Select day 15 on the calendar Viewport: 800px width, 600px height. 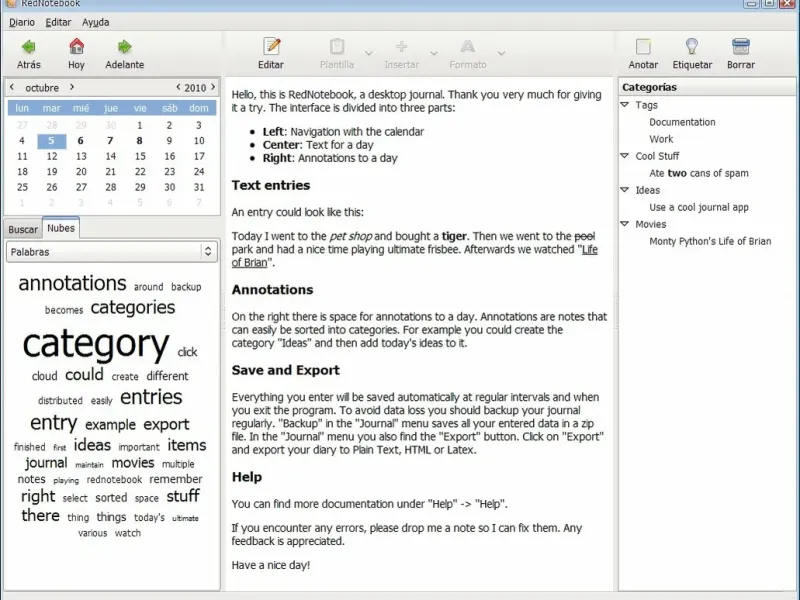pos(140,156)
